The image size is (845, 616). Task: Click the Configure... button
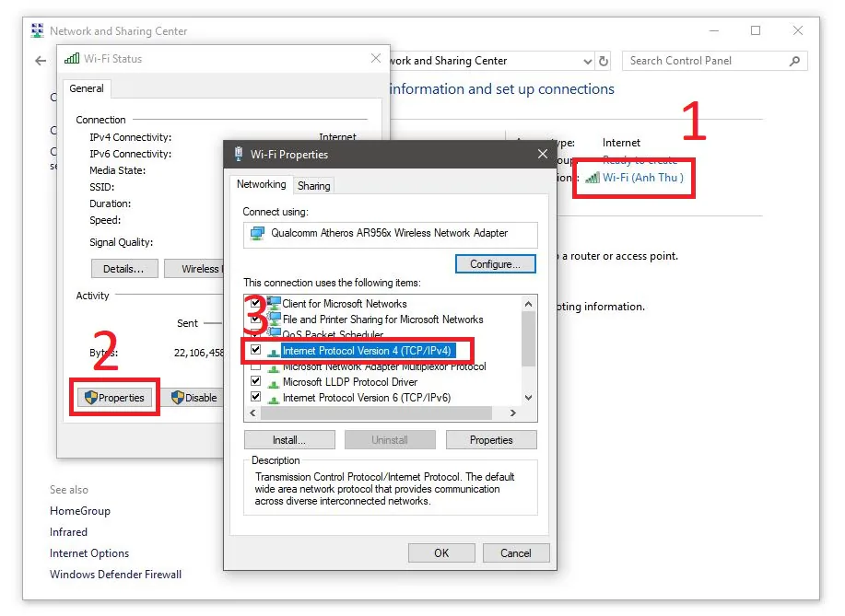pyautogui.click(x=495, y=264)
